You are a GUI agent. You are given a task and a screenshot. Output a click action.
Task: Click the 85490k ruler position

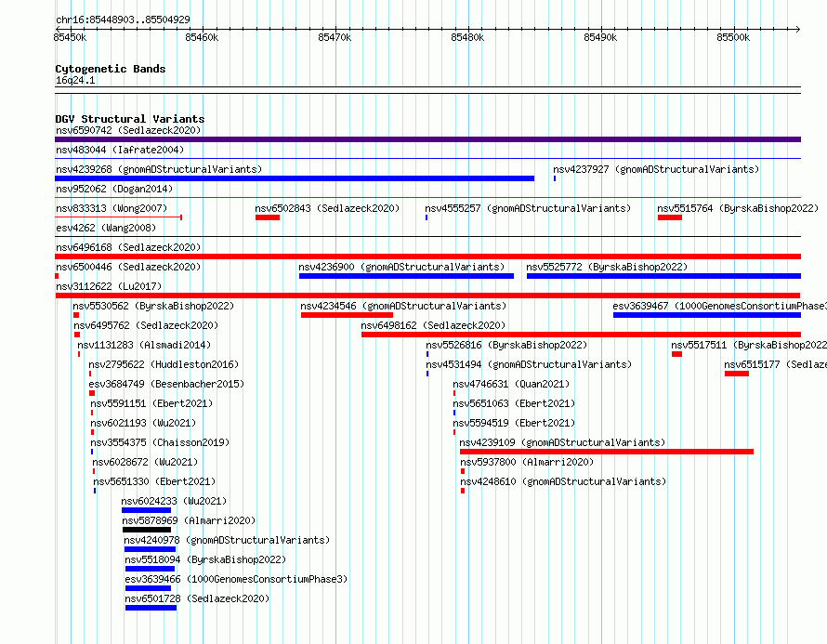(600, 37)
